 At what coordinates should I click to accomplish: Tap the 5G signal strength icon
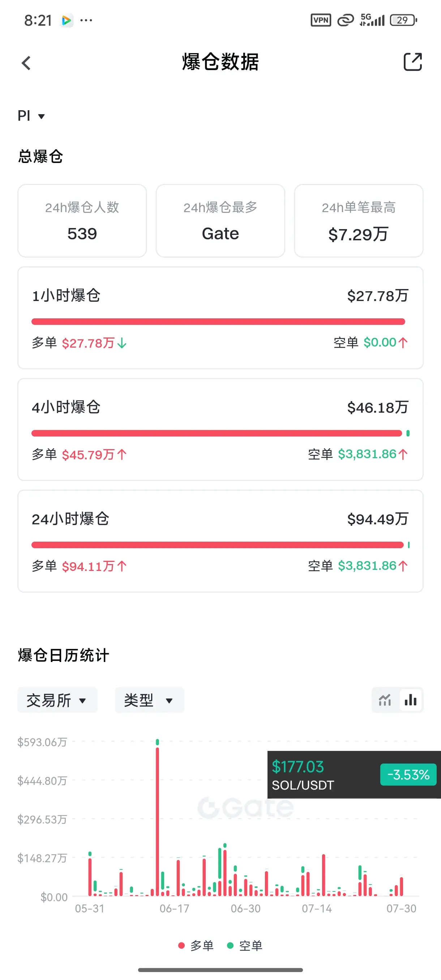click(372, 20)
